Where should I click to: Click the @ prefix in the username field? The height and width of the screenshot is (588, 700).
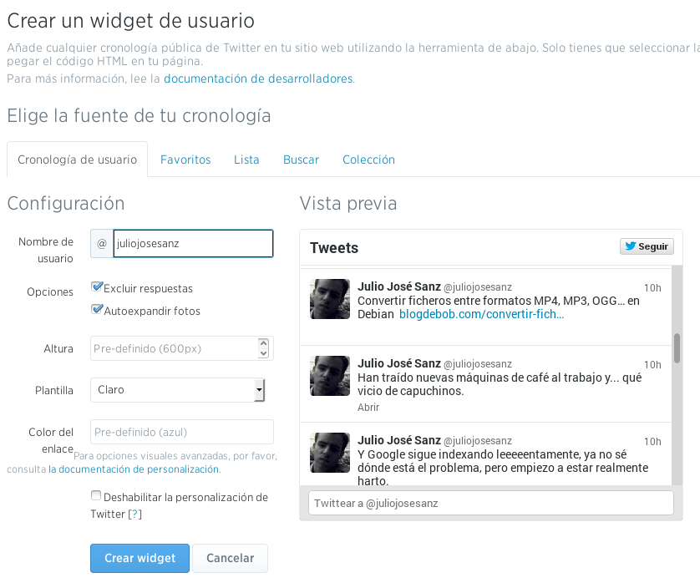(102, 243)
